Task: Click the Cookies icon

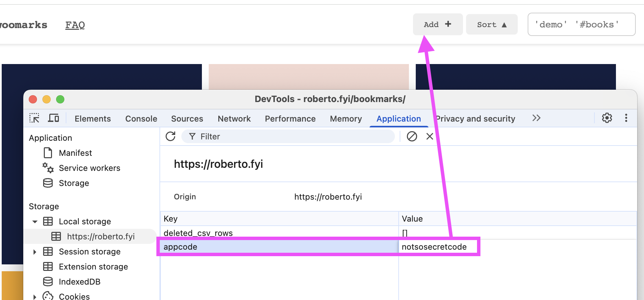Action: (48, 296)
